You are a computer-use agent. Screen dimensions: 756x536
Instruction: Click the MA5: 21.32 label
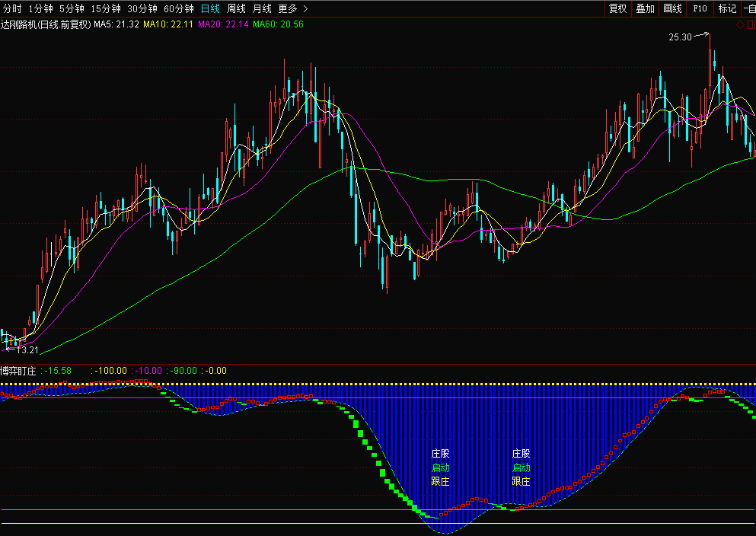[116, 24]
